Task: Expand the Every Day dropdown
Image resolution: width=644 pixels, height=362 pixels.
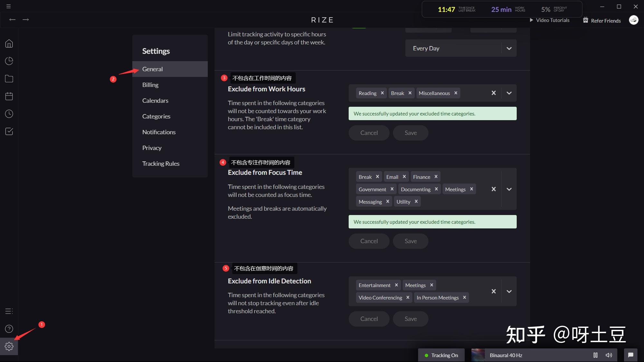Action: [x=509, y=49]
